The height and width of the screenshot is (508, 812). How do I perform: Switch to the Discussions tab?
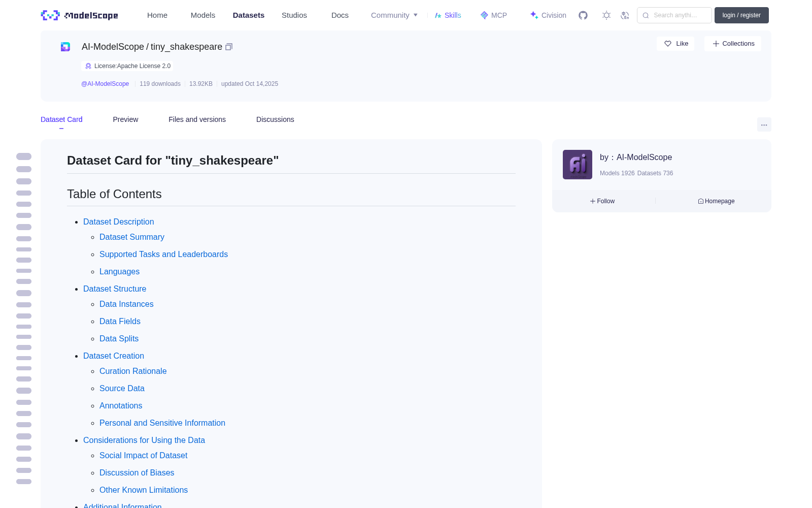click(275, 119)
